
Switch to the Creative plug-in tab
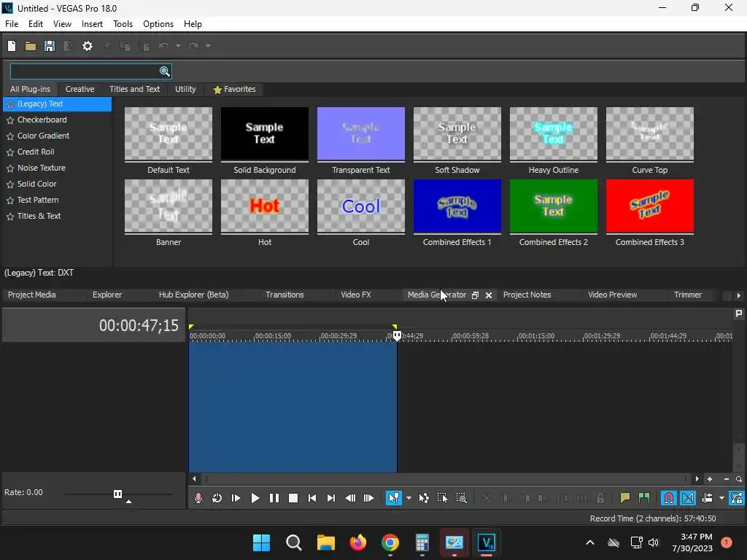point(80,89)
